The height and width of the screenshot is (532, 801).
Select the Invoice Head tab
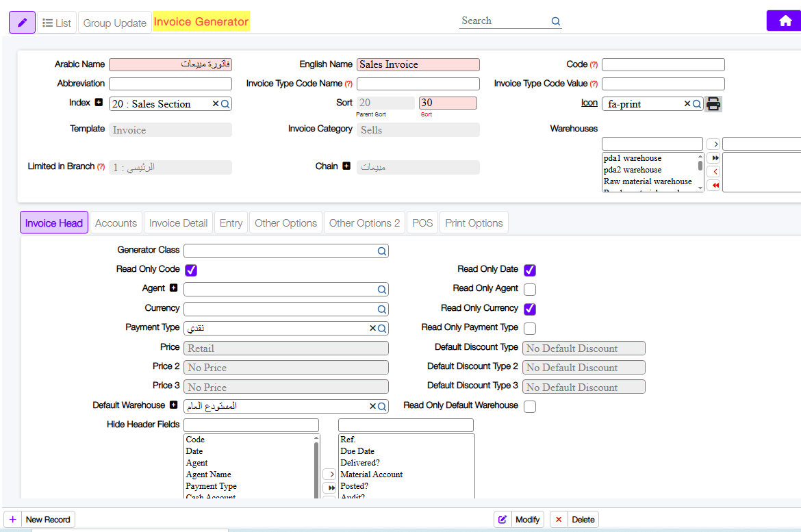(x=53, y=223)
